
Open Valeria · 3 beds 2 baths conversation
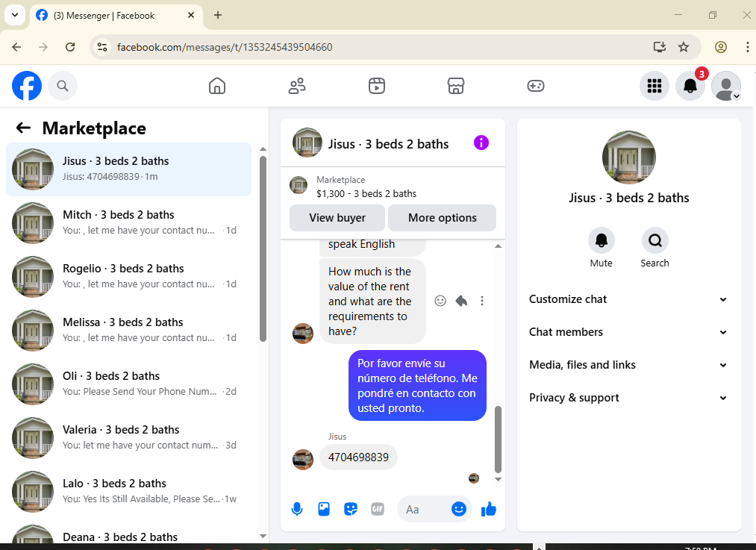[128, 437]
